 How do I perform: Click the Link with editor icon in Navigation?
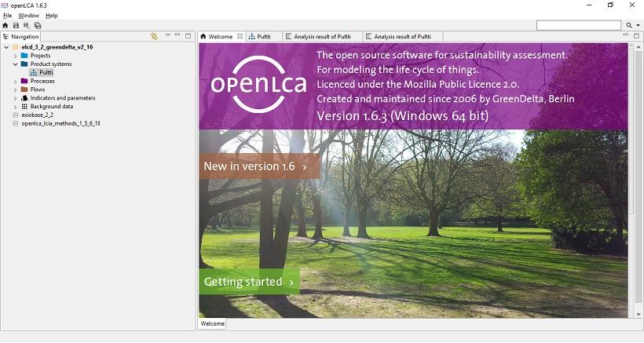155,36
